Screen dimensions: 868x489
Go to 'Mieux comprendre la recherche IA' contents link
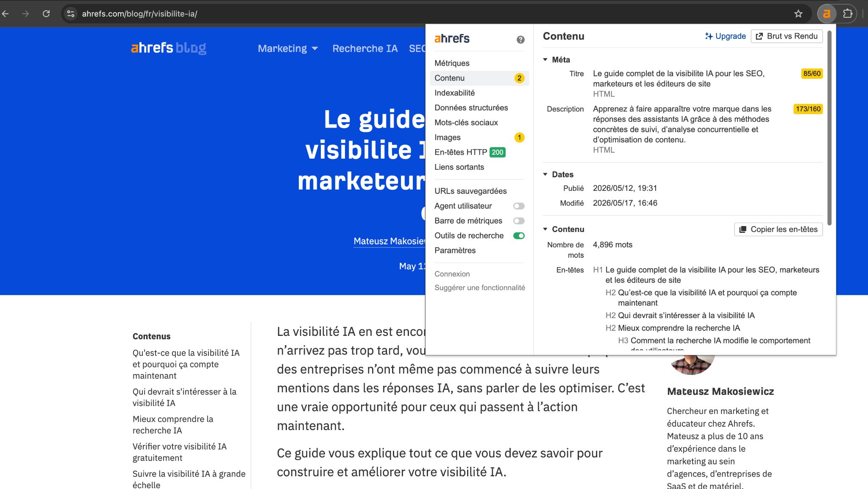tap(173, 425)
